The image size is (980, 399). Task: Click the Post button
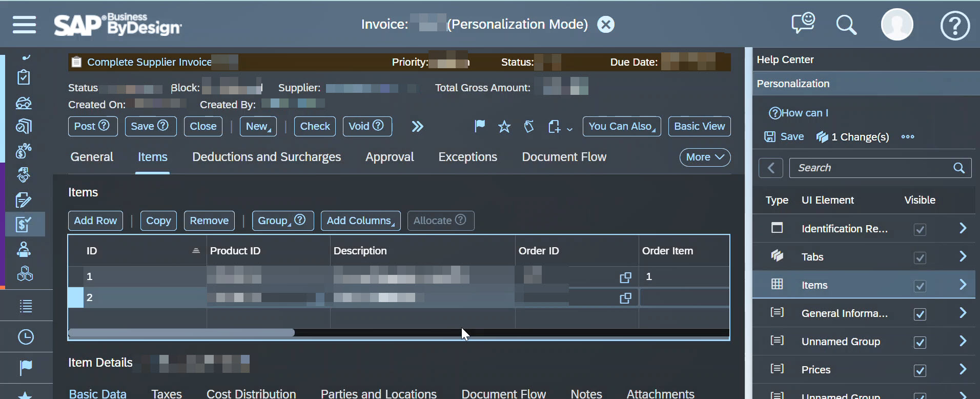(x=93, y=126)
